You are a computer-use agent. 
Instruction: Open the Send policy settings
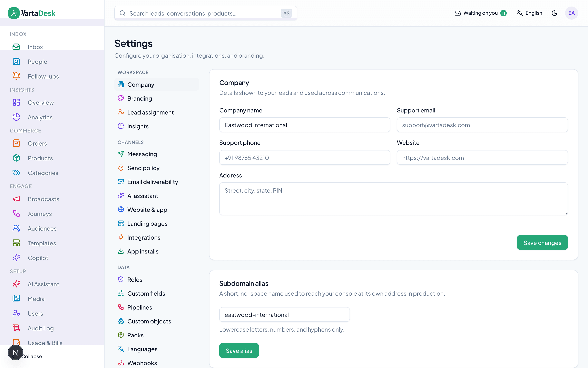[157, 168]
